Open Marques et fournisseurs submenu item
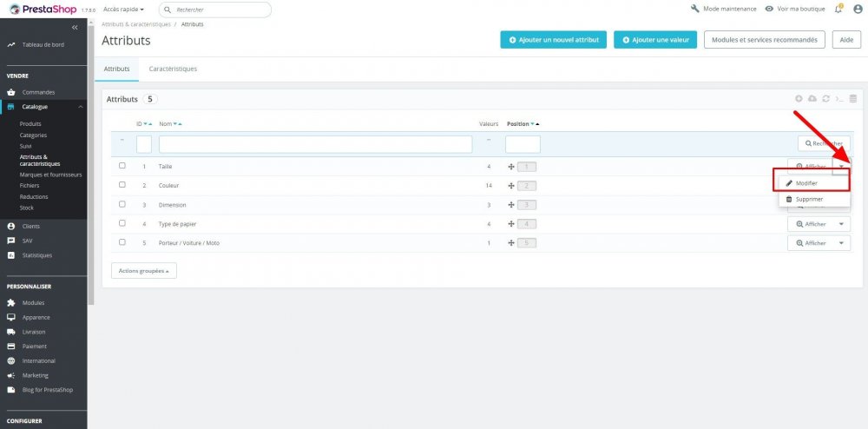868x429 pixels. click(x=50, y=175)
